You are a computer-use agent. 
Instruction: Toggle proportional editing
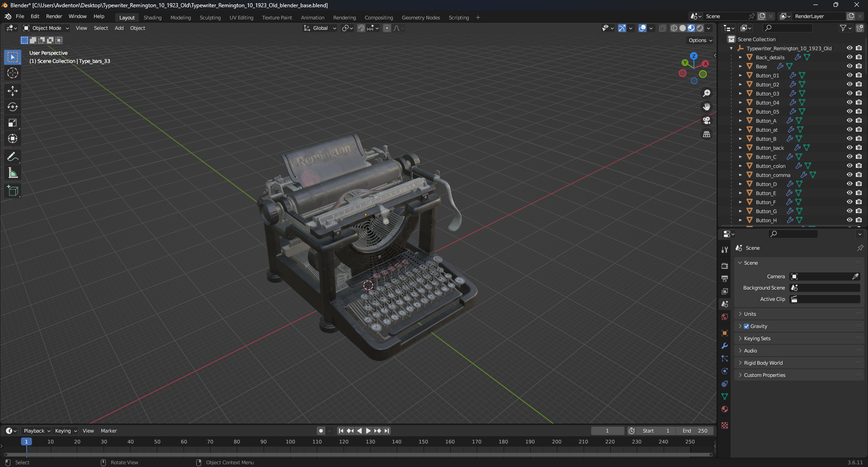coord(387,28)
